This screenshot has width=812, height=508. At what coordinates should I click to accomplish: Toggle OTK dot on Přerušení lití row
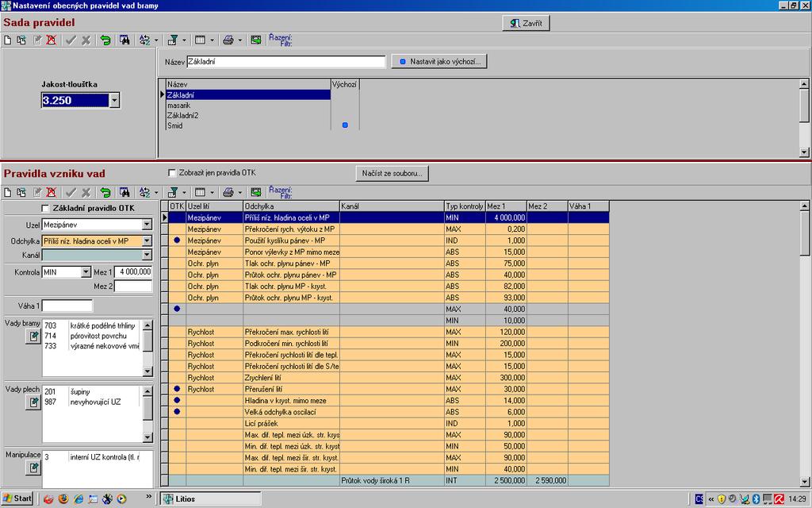click(177, 389)
